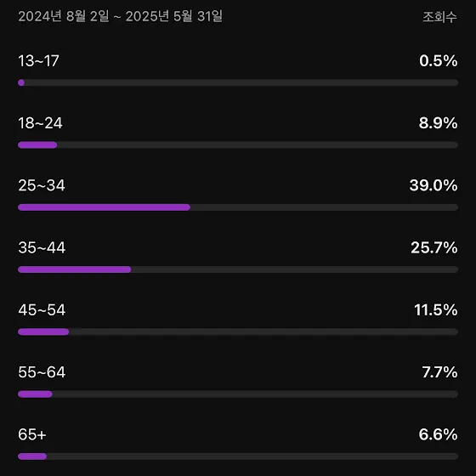Select the 0.5% percentage value

[x=439, y=60]
